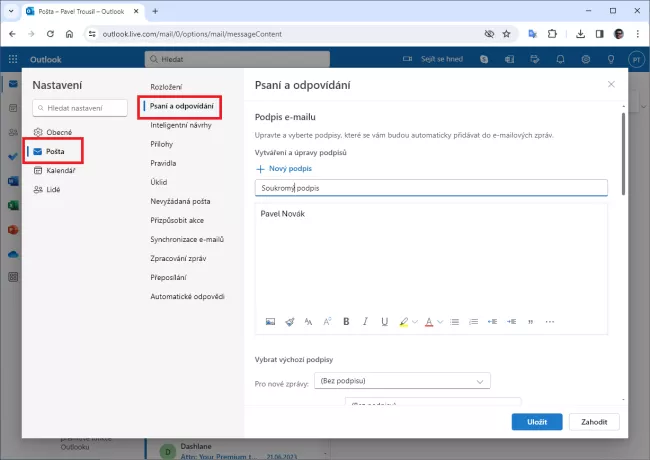Open font color dropdown arrow
This screenshot has height=460, width=650.
(440, 322)
